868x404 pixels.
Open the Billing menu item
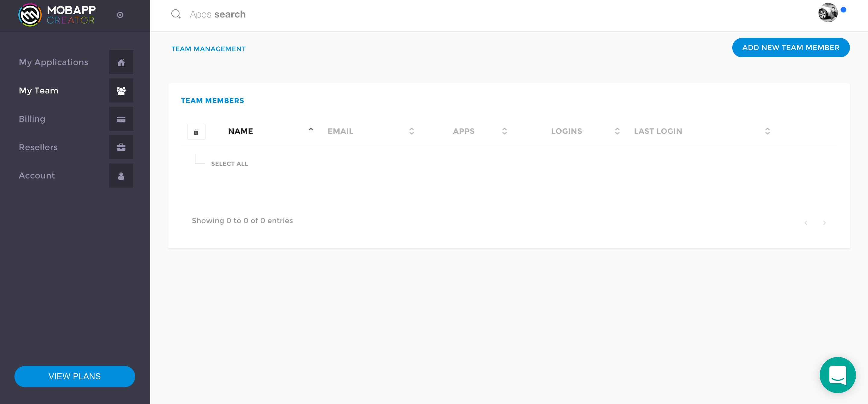coord(32,119)
